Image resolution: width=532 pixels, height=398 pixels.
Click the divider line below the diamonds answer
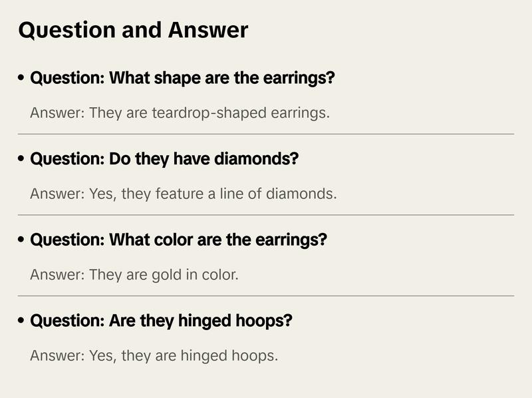pyautogui.click(x=266, y=215)
